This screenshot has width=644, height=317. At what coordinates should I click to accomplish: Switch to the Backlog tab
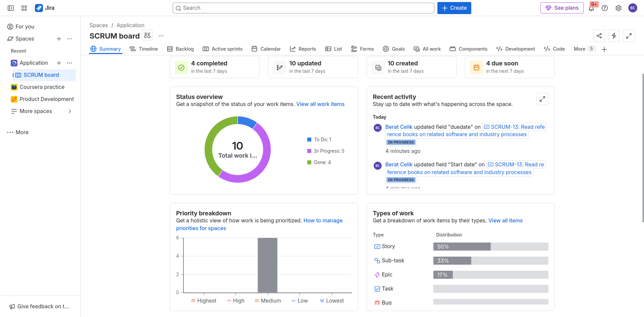point(180,49)
